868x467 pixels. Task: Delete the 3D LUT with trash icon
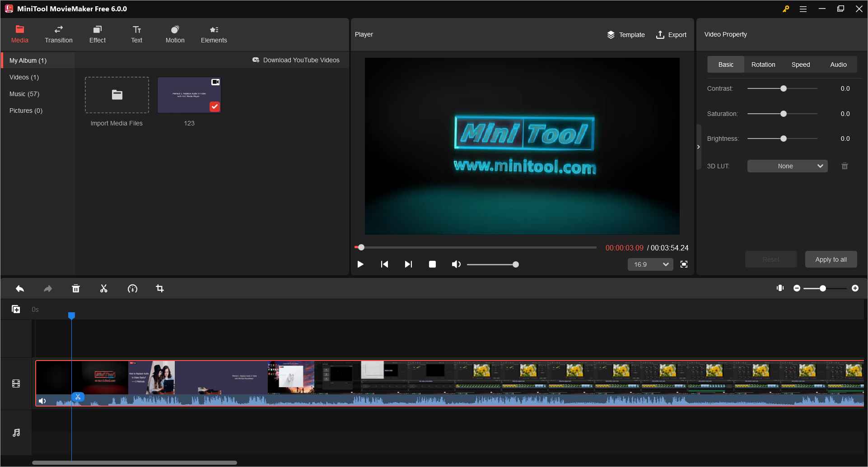[x=845, y=166]
